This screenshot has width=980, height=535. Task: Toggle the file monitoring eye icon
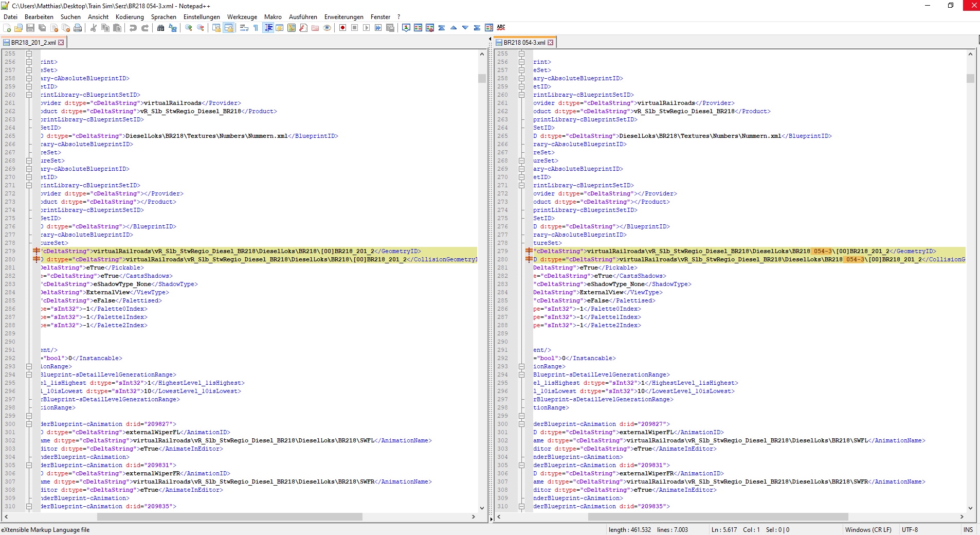point(327,28)
